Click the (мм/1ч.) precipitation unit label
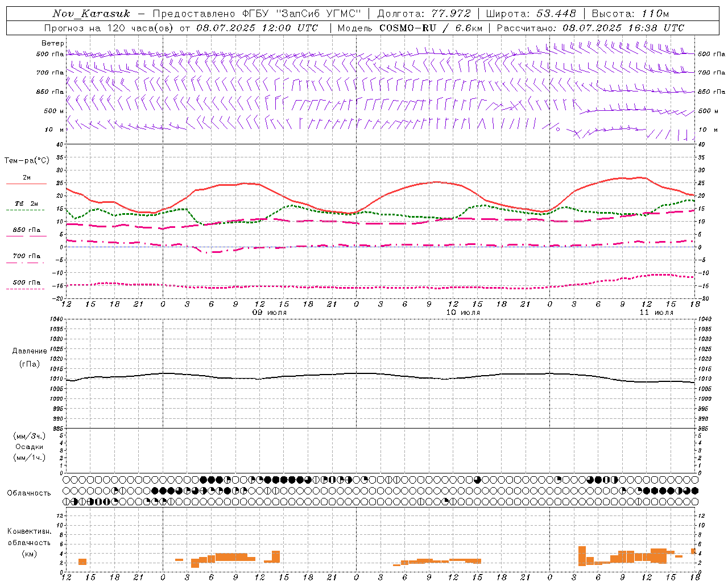The width and height of the screenshot is (728, 582). point(30,458)
